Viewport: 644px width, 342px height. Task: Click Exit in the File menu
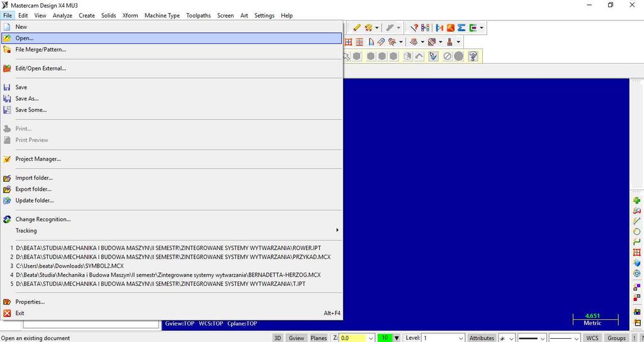coord(172,313)
